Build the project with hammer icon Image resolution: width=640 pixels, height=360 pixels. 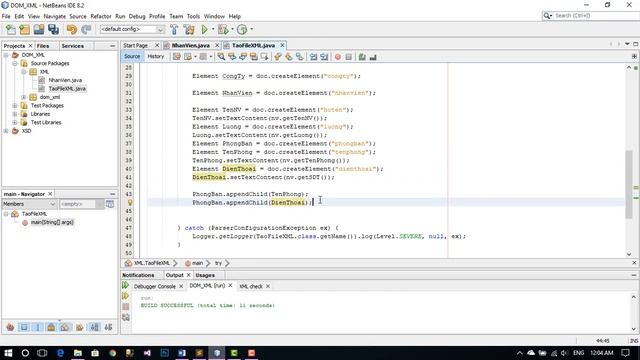pos(174,29)
